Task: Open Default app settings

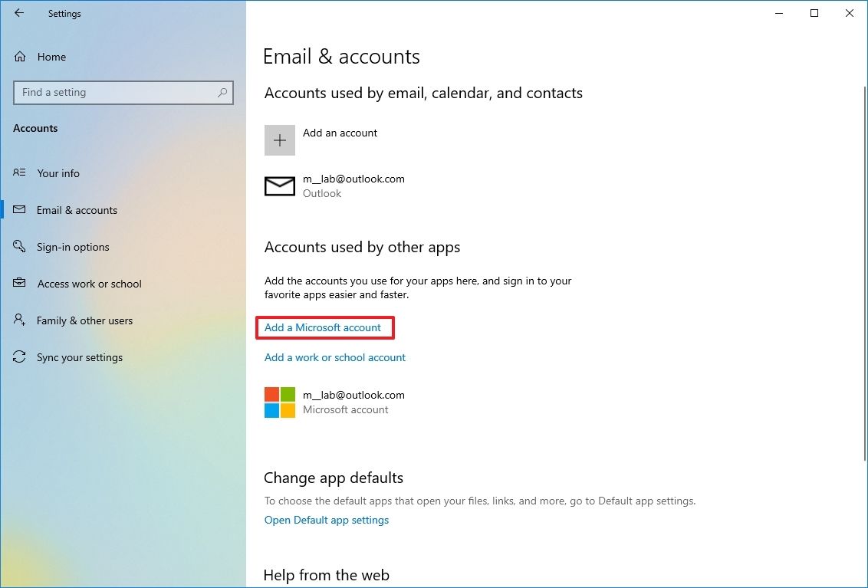Action: pos(326,520)
